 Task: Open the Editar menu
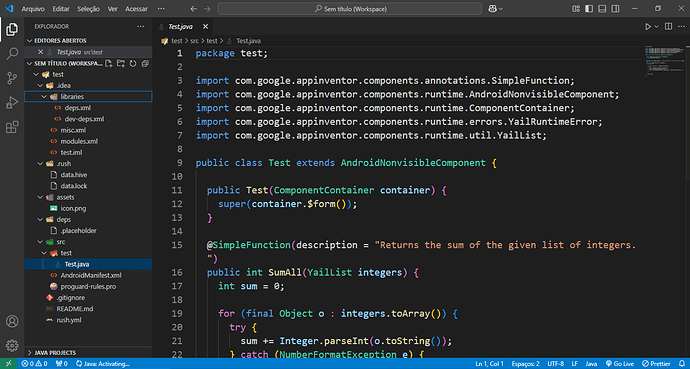61,9
